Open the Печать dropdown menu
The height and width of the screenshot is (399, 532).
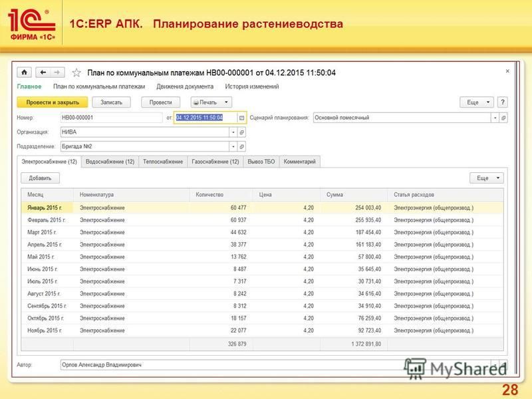(x=211, y=102)
